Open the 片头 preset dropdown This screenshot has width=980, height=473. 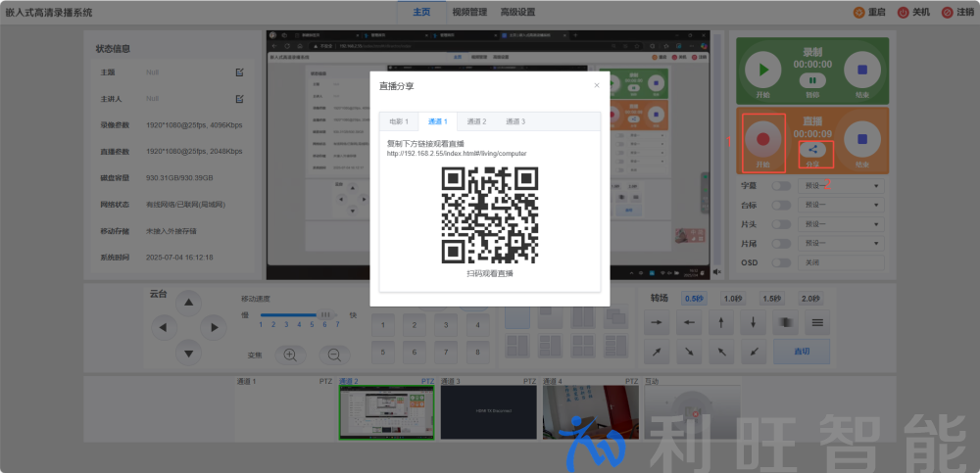point(841,224)
